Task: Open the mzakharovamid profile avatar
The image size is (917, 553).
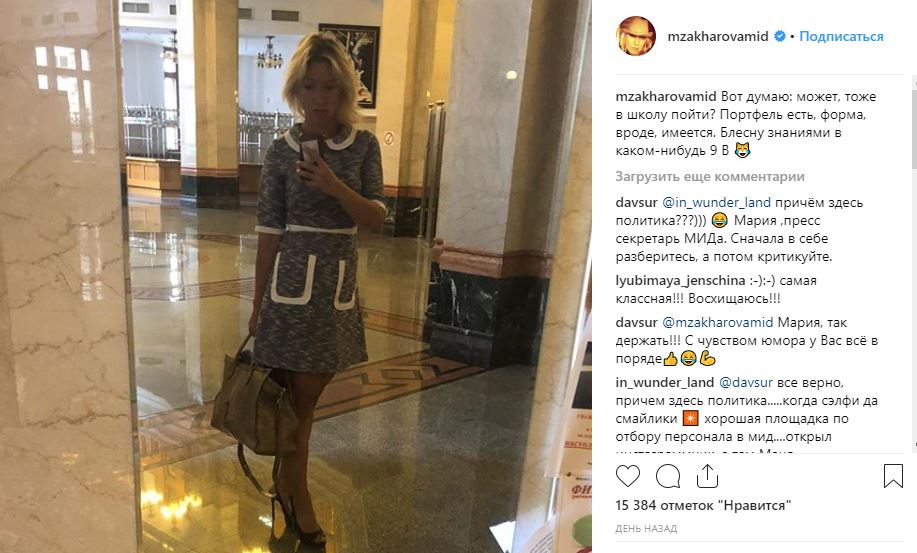Action: point(636,36)
